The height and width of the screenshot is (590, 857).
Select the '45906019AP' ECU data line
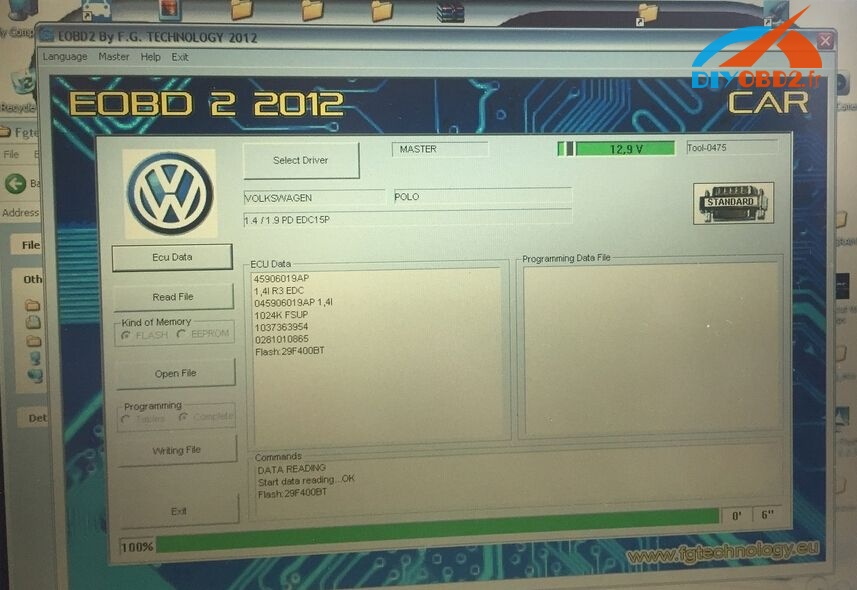[281, 278]
